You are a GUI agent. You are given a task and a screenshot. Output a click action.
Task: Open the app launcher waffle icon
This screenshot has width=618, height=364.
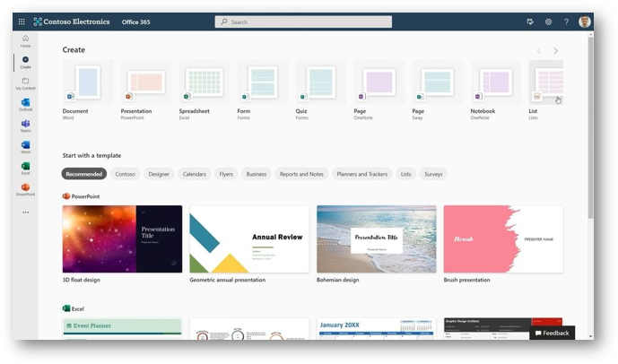22,22
